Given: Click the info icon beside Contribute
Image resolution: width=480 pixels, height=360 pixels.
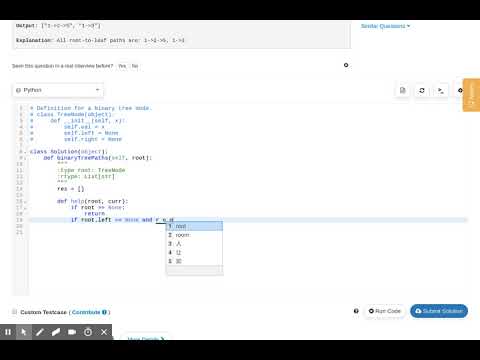Looking at the screenshot, I should click(x=104, y=312).
